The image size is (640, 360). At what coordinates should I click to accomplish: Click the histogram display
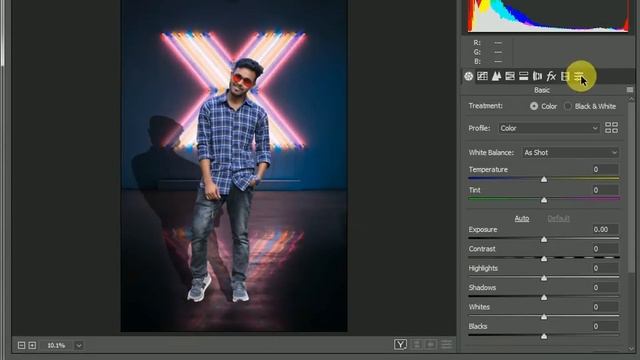(x=548, y=16)
